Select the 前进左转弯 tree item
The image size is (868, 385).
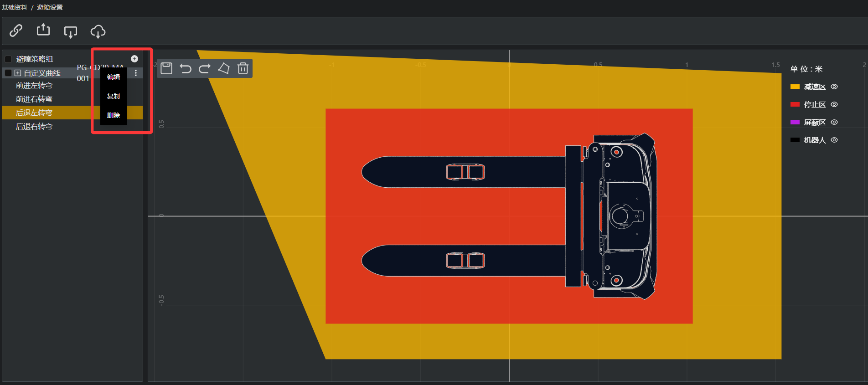tap(34, 86)
